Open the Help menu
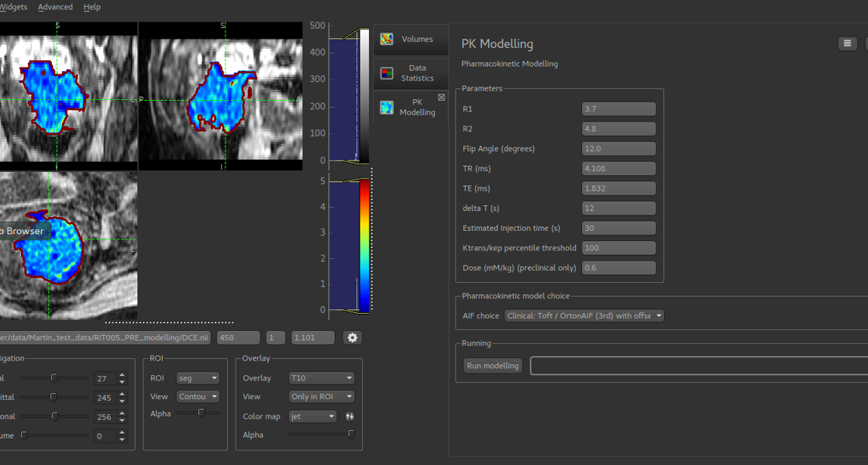Image resolution: width=868 pixels, height=465 pixels. (x=91, y=7)
